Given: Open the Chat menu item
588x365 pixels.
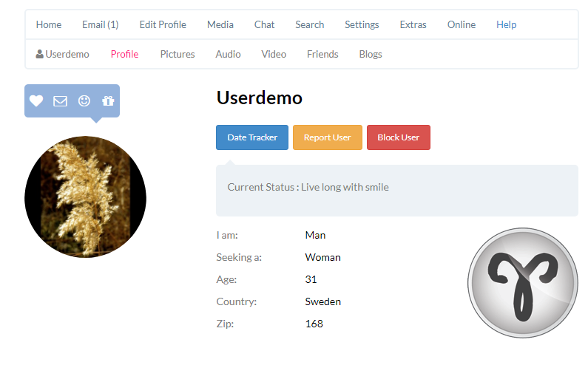Looking at the screenshot, I should 264,24.
